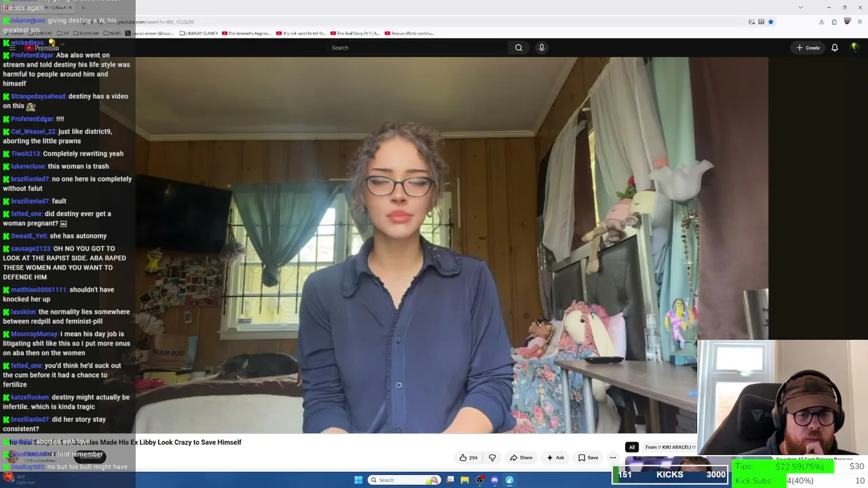Screen dimensions: 868x488
Task: Click chat username lasskinn
Action: (24, 312)
